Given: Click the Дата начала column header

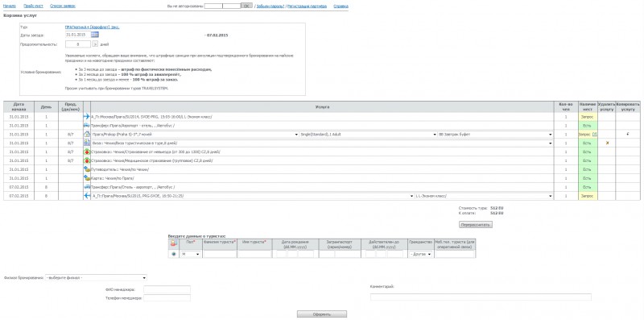Looking at the screenshot, I should (x=19, y=107).
